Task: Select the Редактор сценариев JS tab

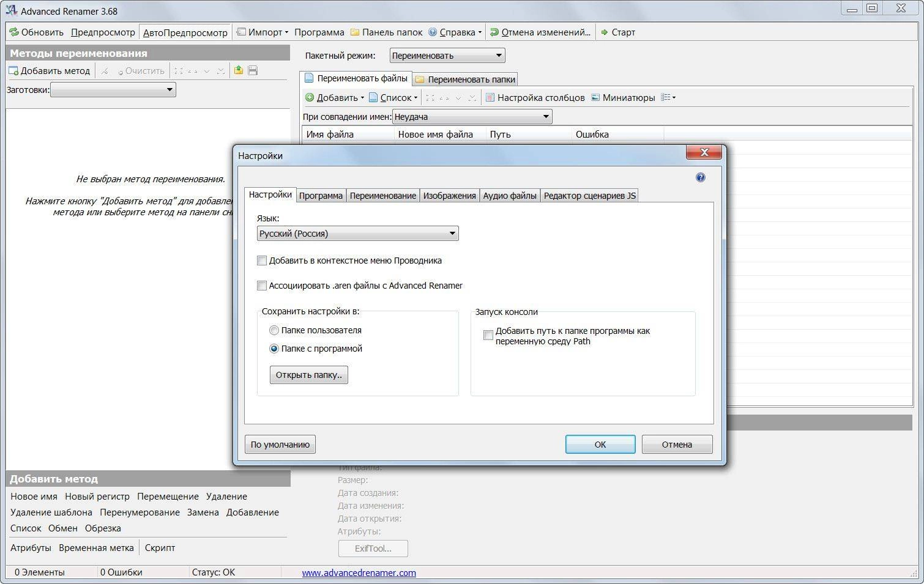Action: pos(590,196)
